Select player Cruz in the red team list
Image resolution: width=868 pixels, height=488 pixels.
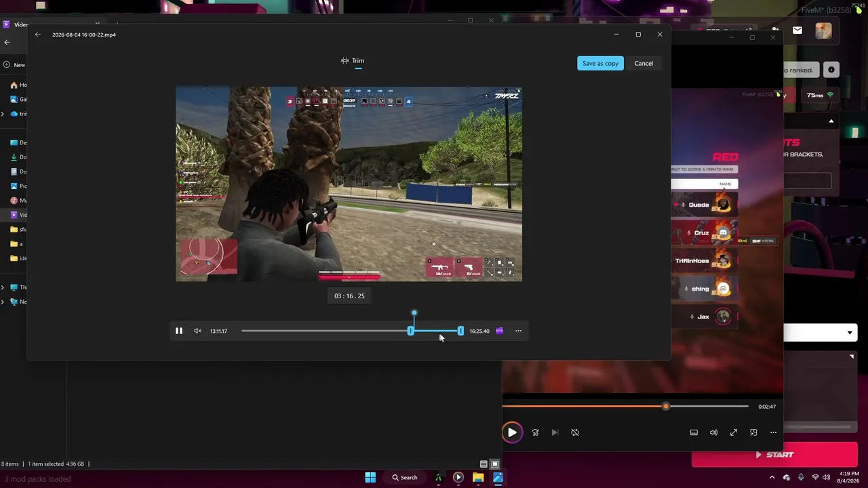(x=705, y=232)
